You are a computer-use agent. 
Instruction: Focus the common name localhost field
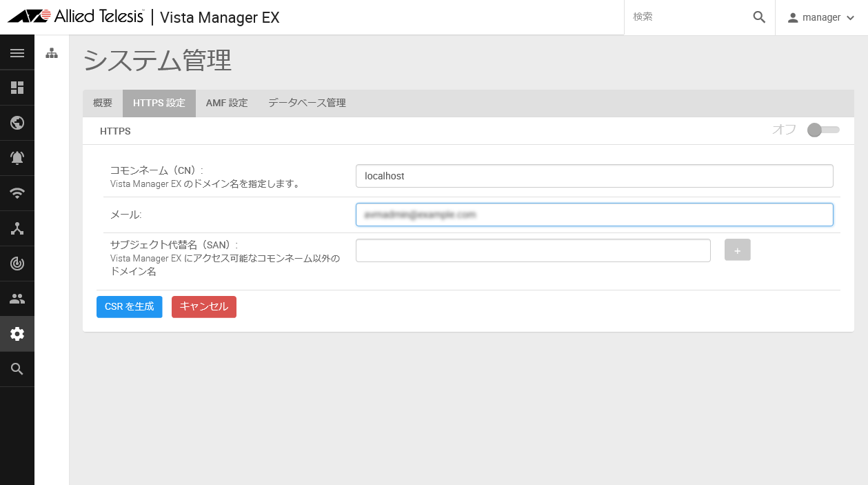pyautogui.click(x=594, y=176)
